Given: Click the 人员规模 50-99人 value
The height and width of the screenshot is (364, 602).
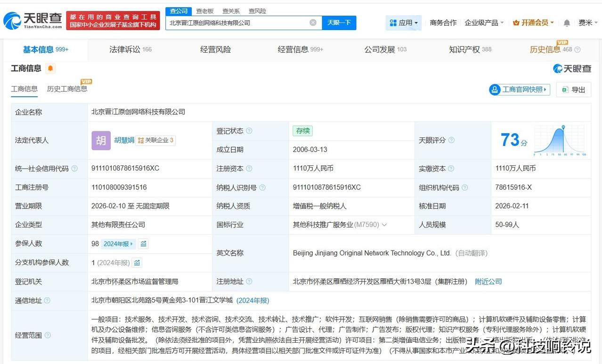Looking at the screenshot, I should point(507,225).
